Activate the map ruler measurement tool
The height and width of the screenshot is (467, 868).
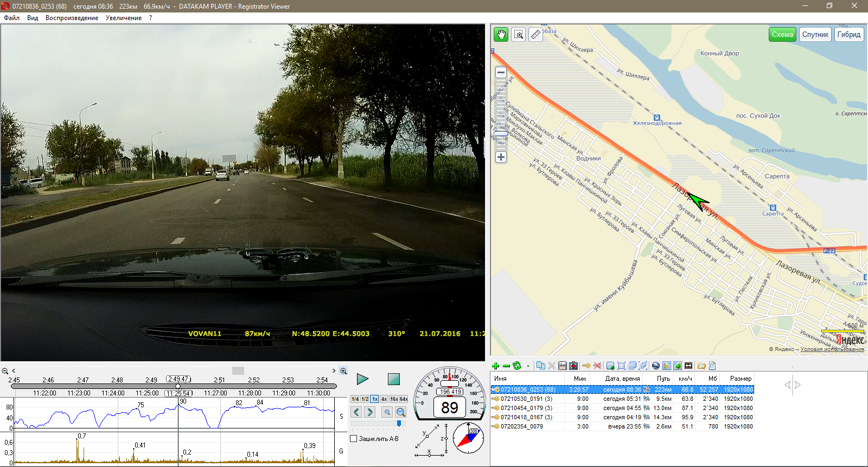point(535,35)
